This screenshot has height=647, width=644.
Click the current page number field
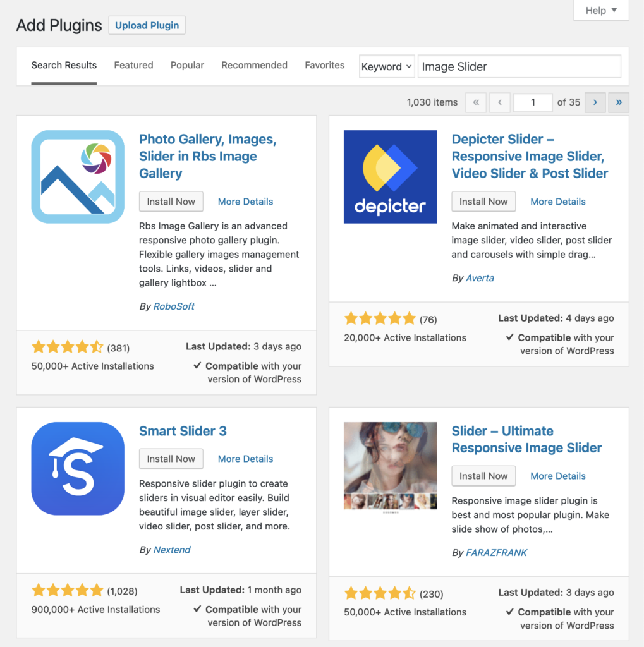point(533,102)
